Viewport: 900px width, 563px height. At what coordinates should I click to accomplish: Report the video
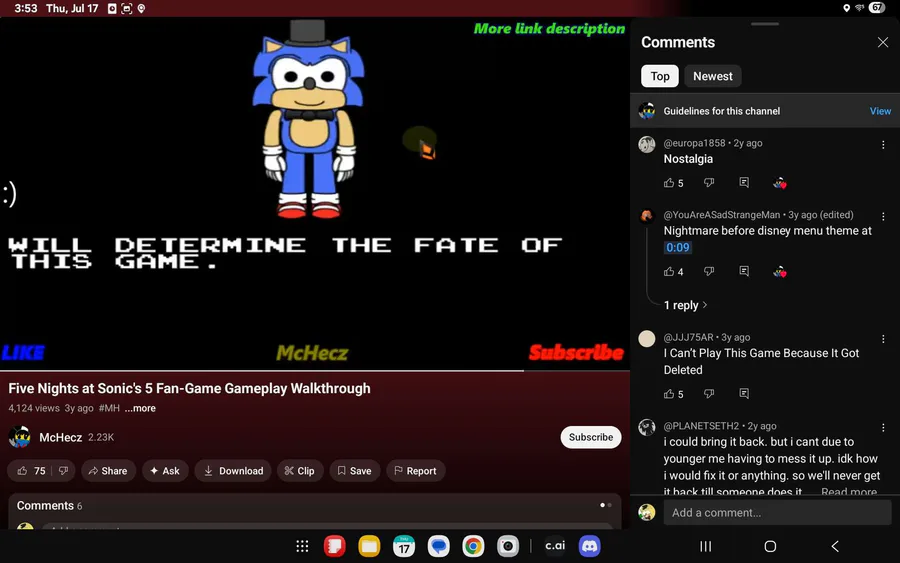(415, 471)
